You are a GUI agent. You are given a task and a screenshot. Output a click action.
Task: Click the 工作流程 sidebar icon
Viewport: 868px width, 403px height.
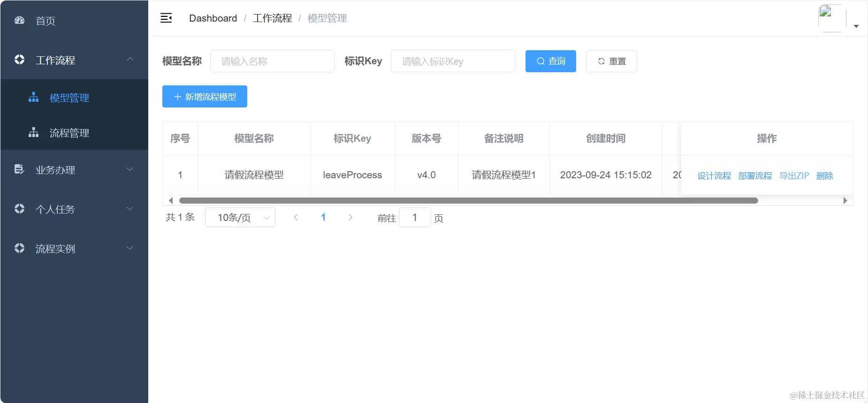[19, 60]
